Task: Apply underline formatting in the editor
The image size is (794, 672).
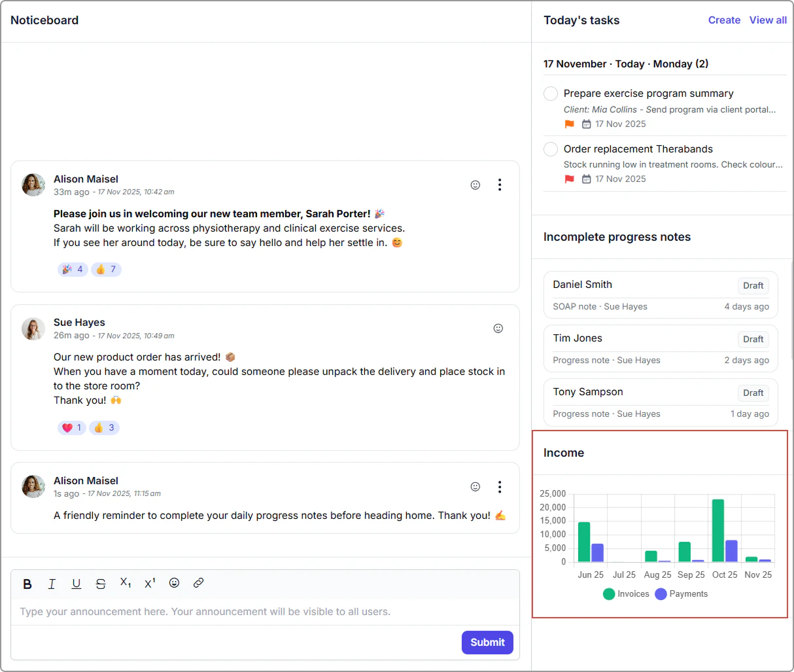Action: point(77,584)
